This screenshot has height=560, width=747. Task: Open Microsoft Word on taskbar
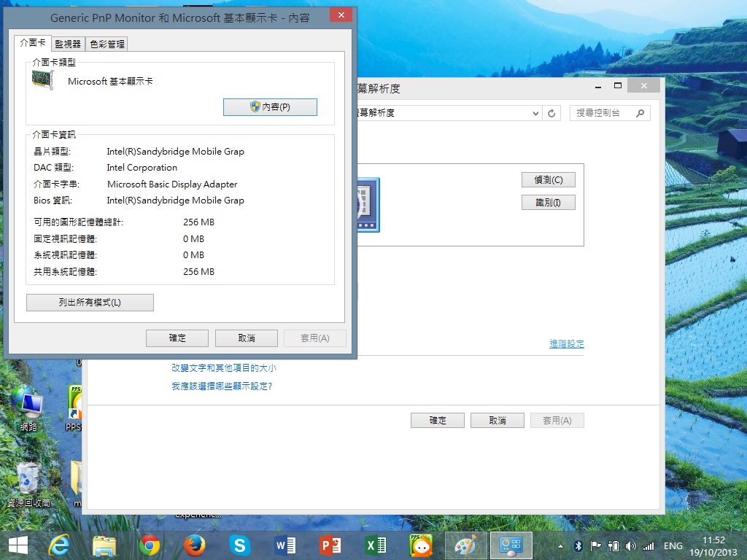[x=285, y=545]
